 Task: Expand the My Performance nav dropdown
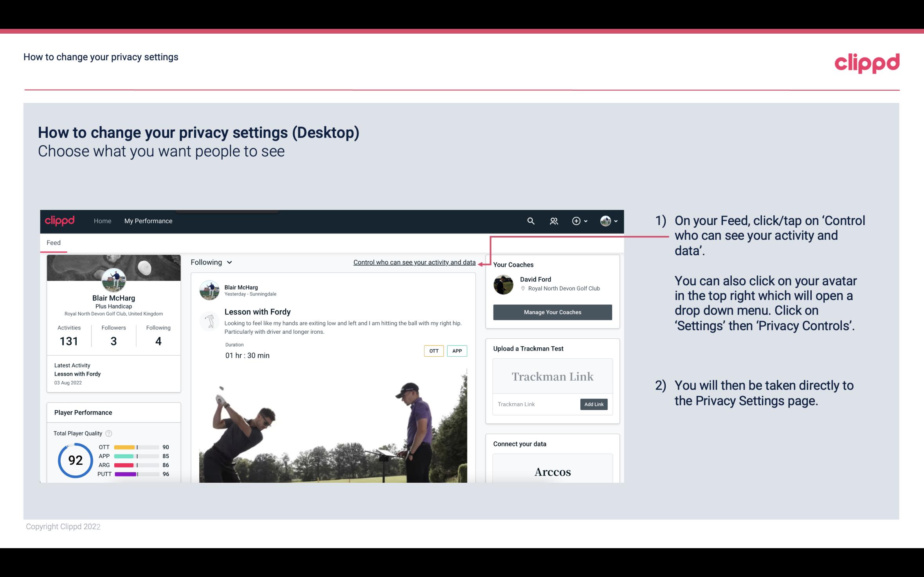coord(148,221)
